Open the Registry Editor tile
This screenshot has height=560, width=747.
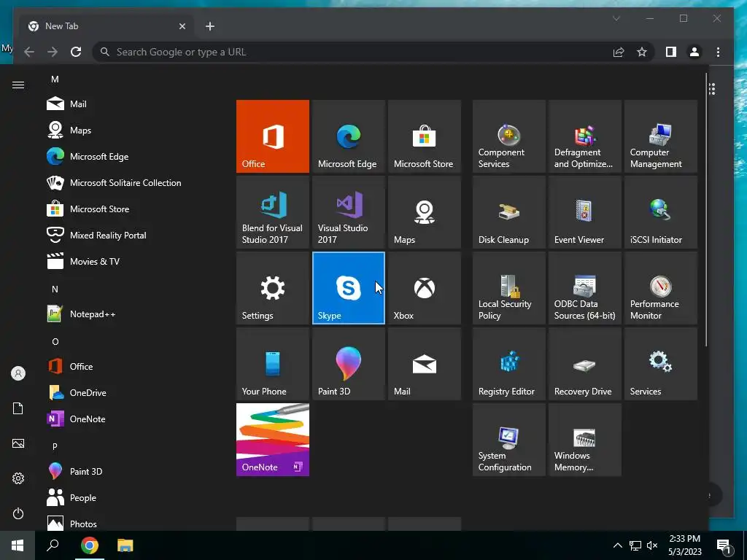(x=508, y=364)
